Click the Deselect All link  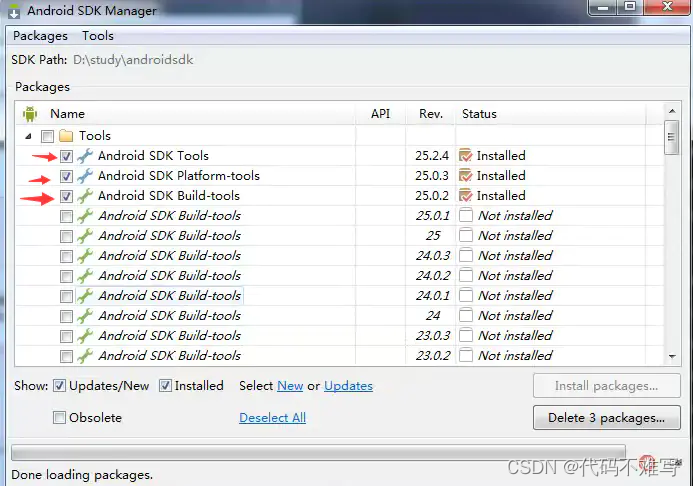pos(272,418)
